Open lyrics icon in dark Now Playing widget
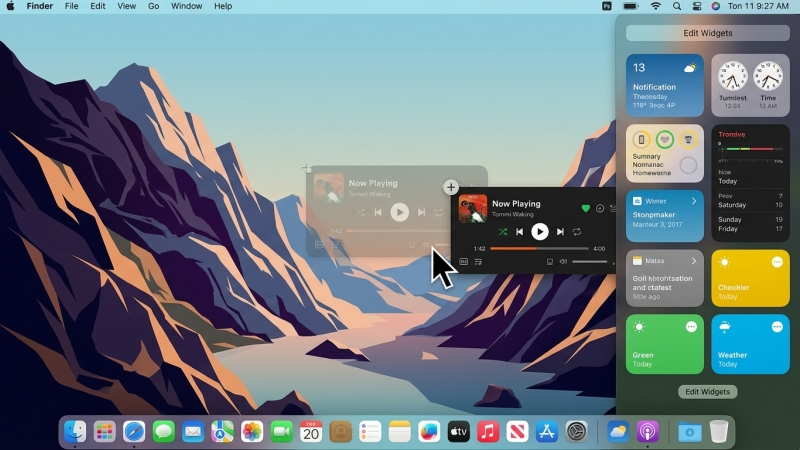Viewport: 800px width, 450px height. pos(463,262)
